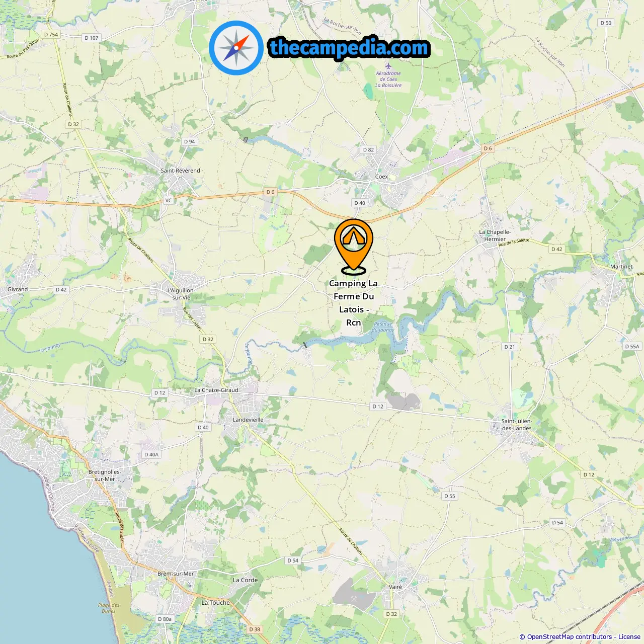
Task: Click the D 50 road shield
Action: (x=606, y=23)
